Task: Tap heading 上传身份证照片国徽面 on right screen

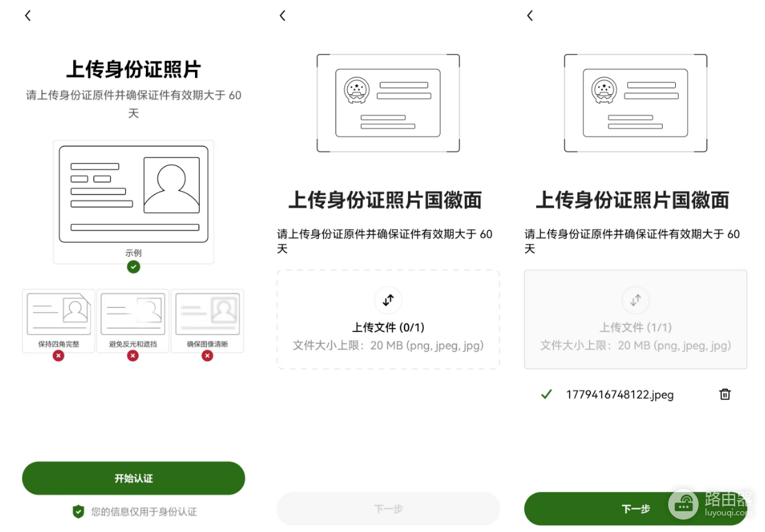Action: [632, 200]
